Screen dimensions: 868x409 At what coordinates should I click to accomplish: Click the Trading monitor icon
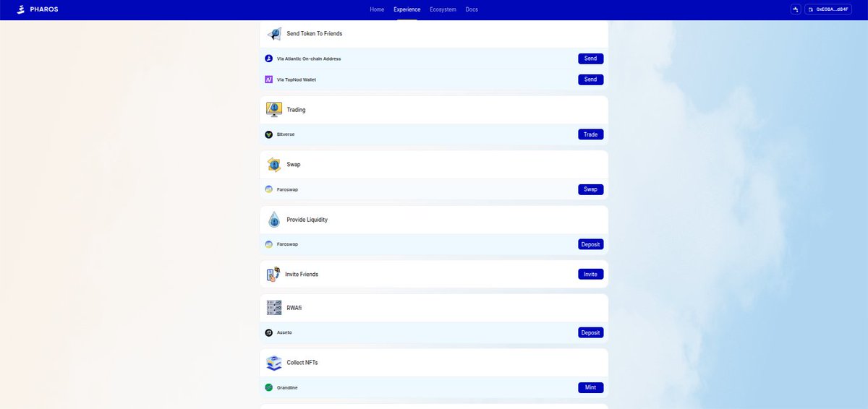coord(274,110)
